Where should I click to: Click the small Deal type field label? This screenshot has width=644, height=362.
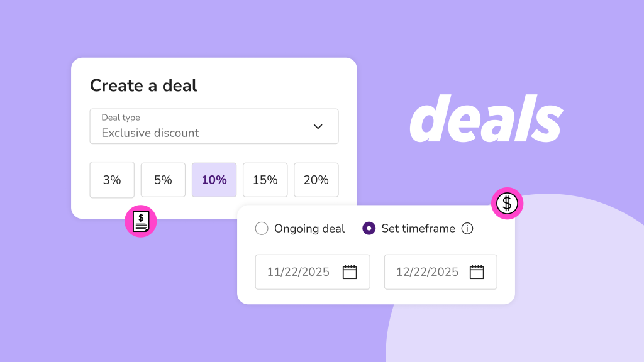121,118
